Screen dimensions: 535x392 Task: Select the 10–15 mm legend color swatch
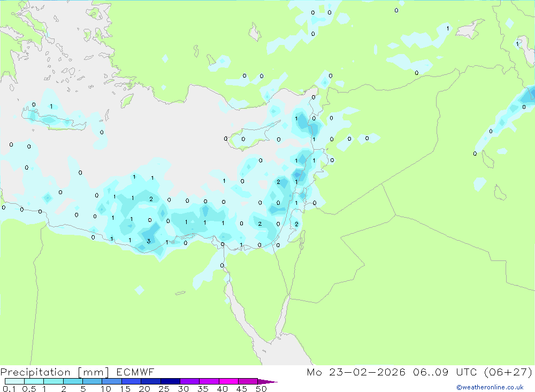(x=112, y=381)
